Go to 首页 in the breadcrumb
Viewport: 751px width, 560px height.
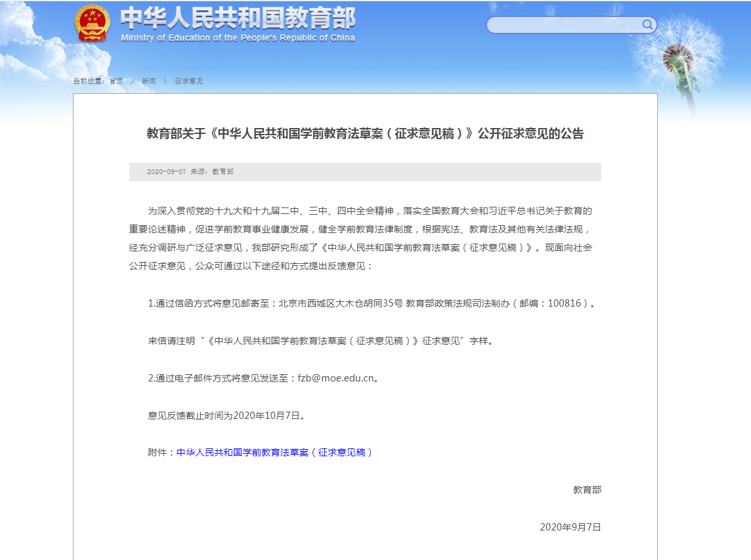[x=116, y=81]
